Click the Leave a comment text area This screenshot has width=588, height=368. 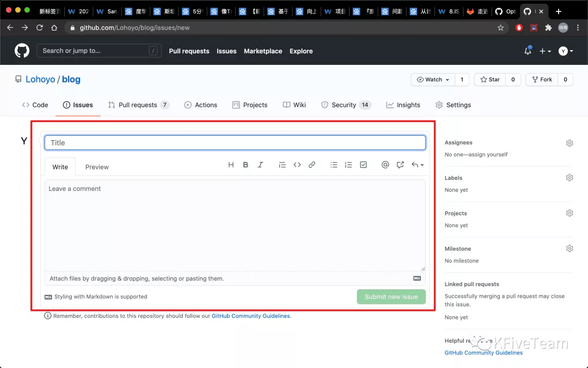click(x=235, y=225)
